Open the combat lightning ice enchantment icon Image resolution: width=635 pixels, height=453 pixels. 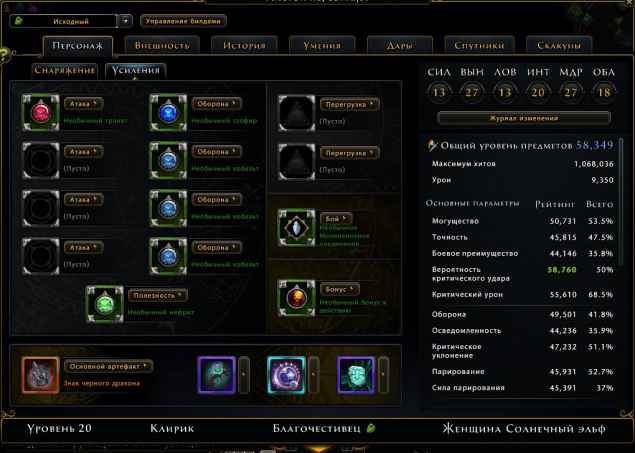pos(296,228)
